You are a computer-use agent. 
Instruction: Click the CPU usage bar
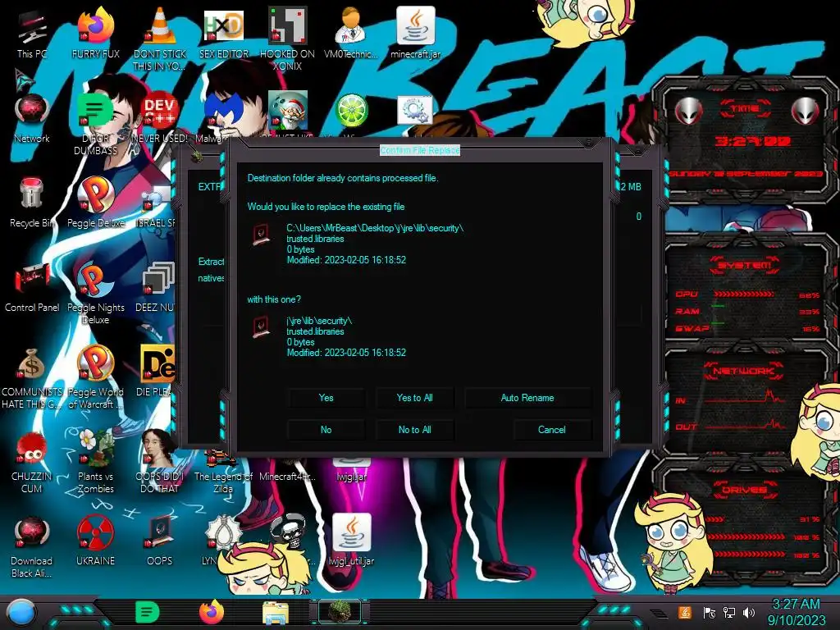point(743,294)
